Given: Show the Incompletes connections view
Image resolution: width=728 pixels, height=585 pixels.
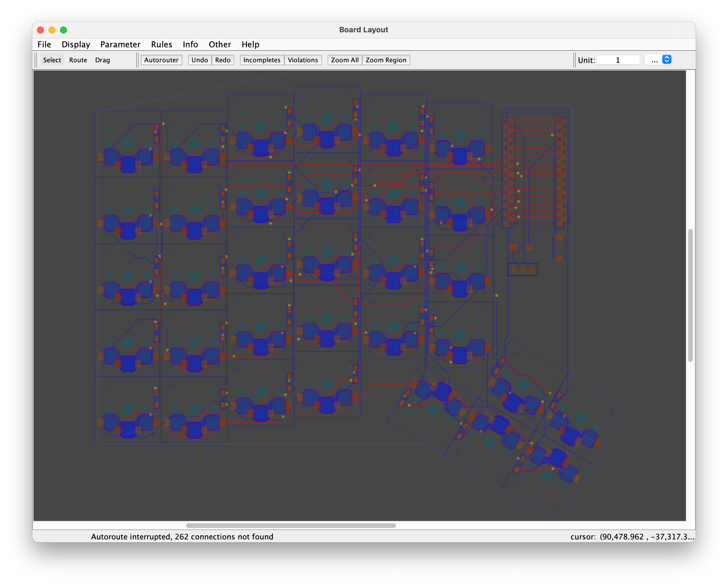Looking at the screenshot, I should click(262, 60).
